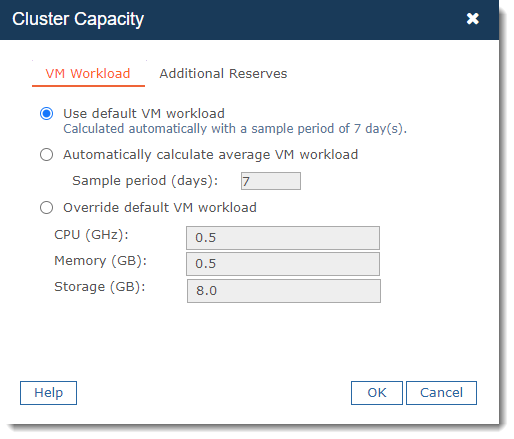This screenshot has width=514, height=439.
Task: Open Help for this dialog
Action: (x=48, y=393)
